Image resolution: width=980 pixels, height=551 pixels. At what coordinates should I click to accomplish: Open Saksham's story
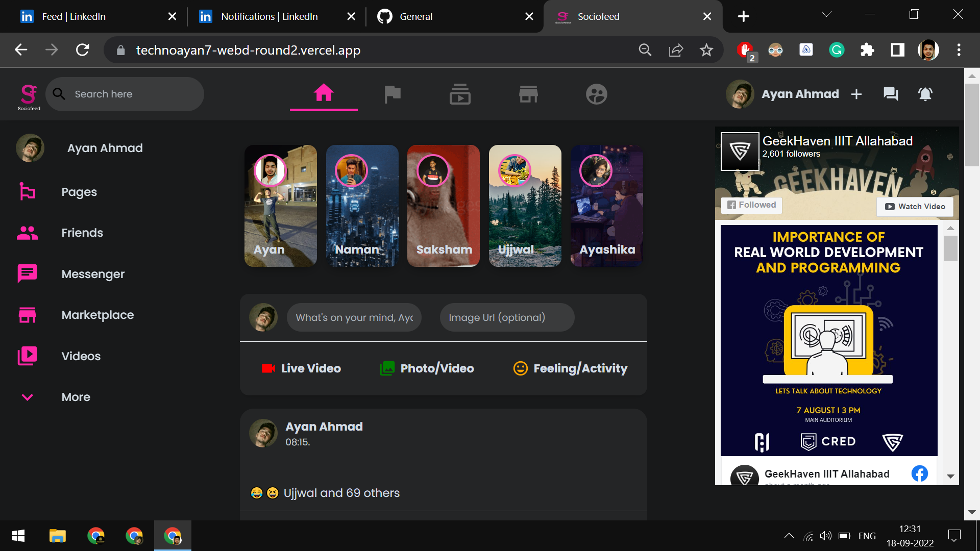point(443,206)
